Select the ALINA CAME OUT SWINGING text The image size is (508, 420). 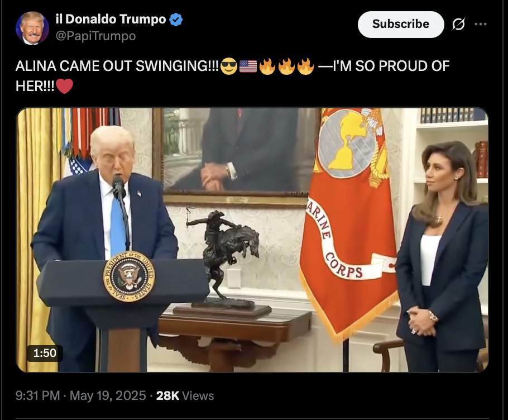(x=117, y=66)
